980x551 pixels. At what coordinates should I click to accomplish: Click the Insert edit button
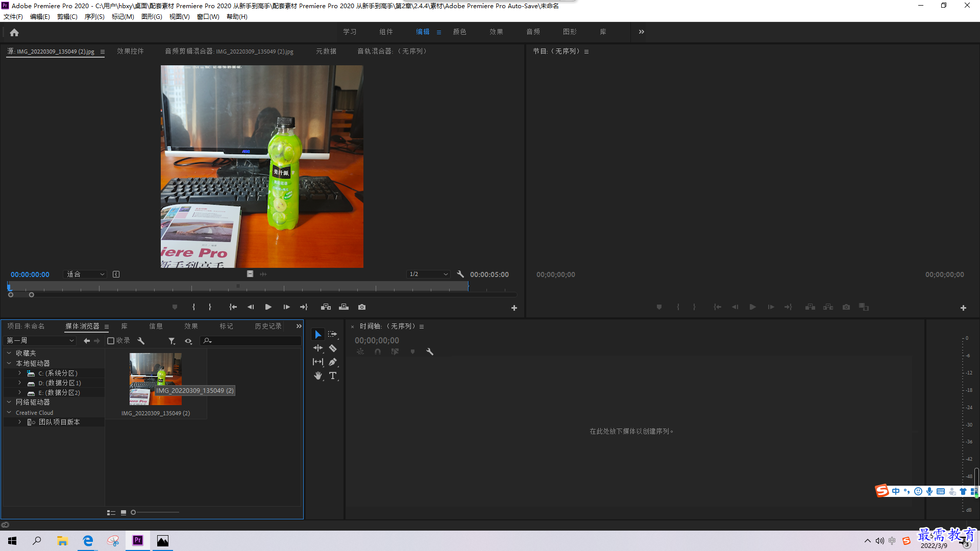pos(326,307)
